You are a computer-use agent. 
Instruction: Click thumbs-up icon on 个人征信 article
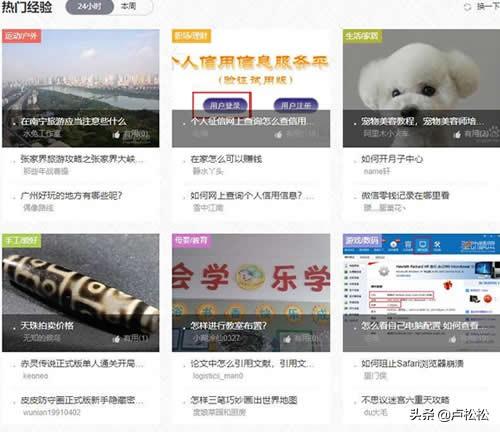tap(278, 134)
